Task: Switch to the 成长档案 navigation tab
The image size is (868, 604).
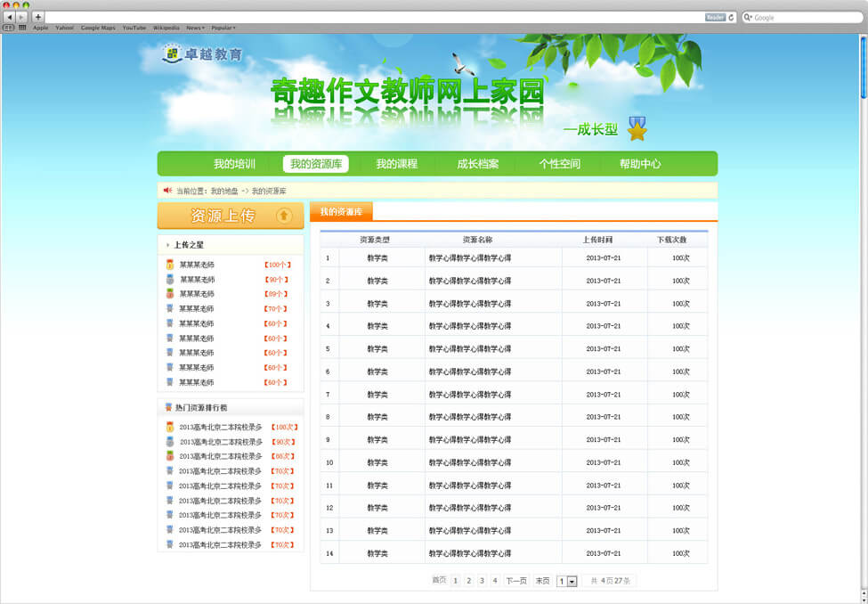Action: 478,164
